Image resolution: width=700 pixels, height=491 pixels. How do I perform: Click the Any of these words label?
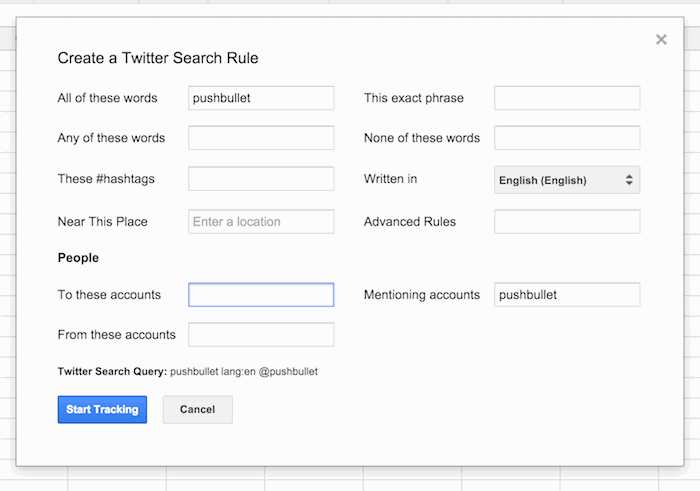111,137
